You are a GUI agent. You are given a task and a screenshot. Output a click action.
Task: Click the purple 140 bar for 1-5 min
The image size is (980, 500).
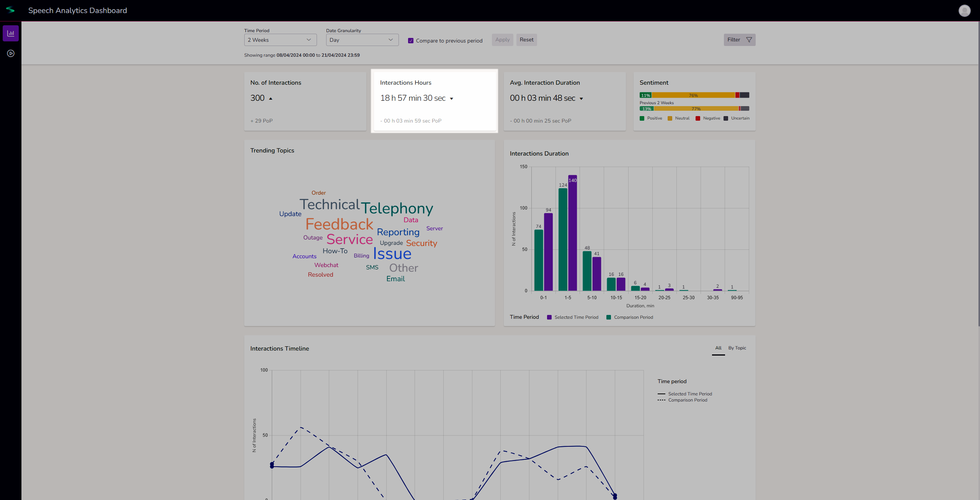pyautogui.click(x=572, y=233)
